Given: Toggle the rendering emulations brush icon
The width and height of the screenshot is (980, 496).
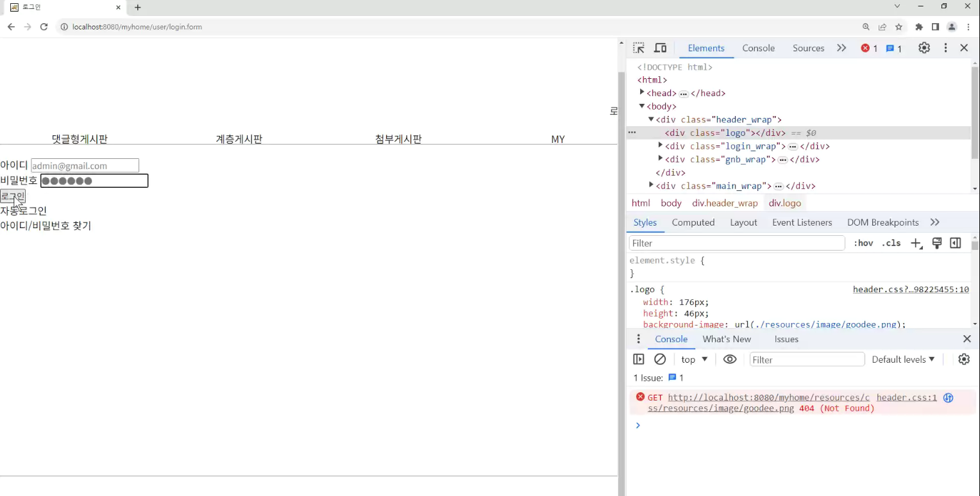Looking at the screenshot, I should pyautogui.click(x=936, y=243).
